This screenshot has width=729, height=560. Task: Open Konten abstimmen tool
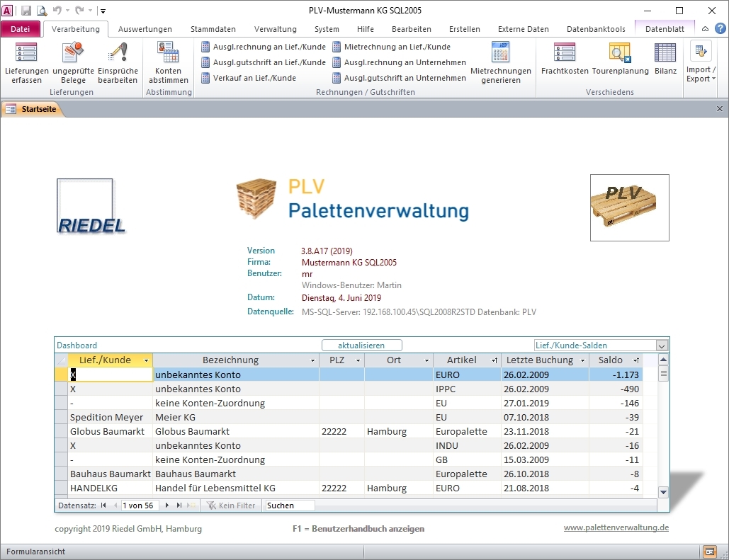coord(169,62)
